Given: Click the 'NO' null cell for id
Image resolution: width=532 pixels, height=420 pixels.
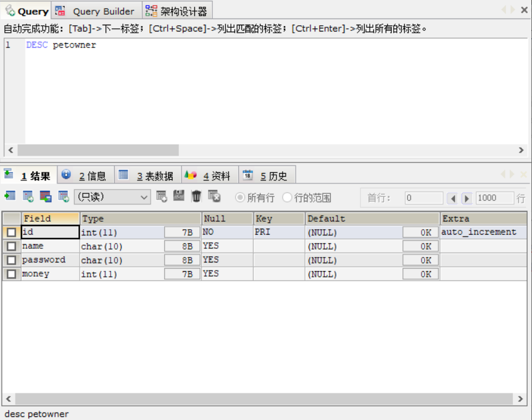Looking at the screenshot, I should pyautogui.click(x=227, y=232).
